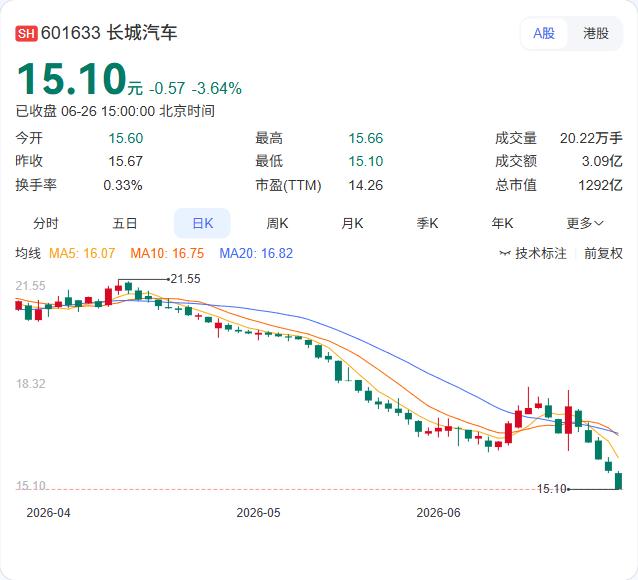Screen dimensions: 638x580
Task: Click the 昨收 value 15.67
Action: coord(126,161)
